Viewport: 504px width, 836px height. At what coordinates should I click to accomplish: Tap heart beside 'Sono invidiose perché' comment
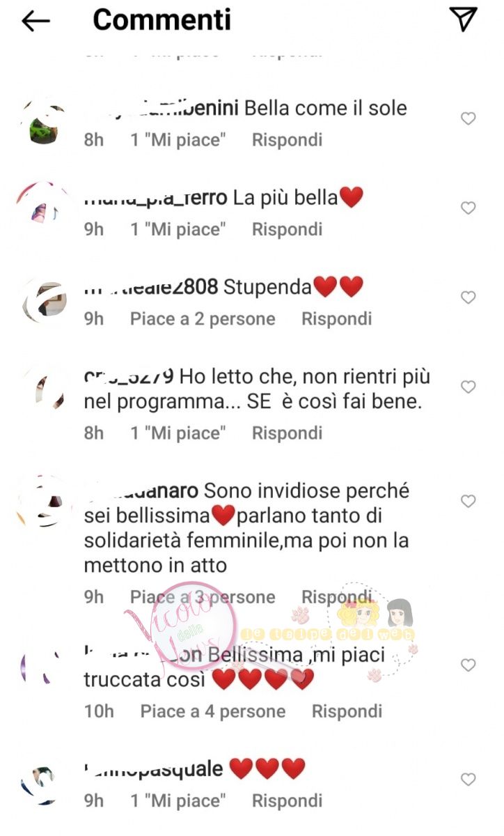tap(468, 501)
